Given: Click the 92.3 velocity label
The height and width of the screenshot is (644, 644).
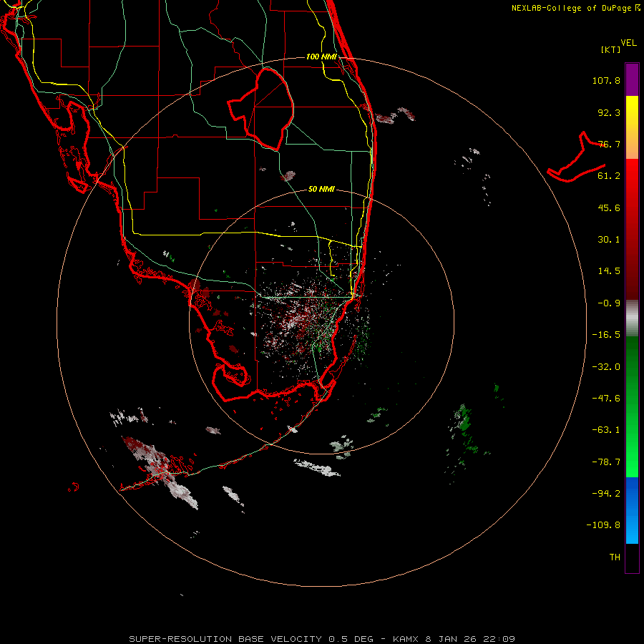Looking at the screenshot, I should (x=609, y=112).
